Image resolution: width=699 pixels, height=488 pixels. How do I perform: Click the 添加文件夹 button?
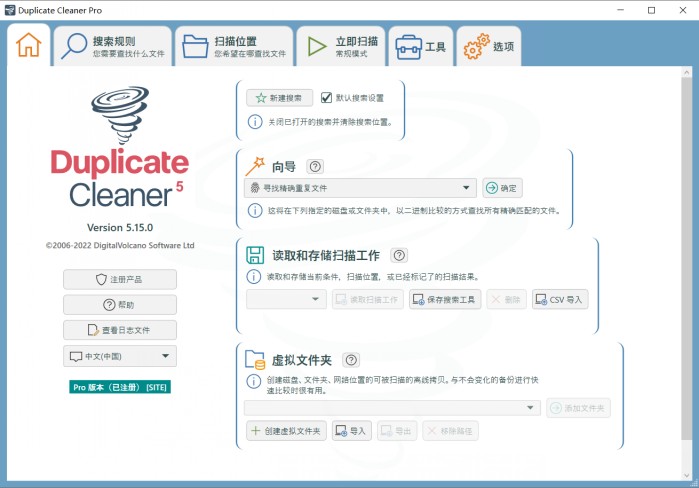tap(578, 408)
